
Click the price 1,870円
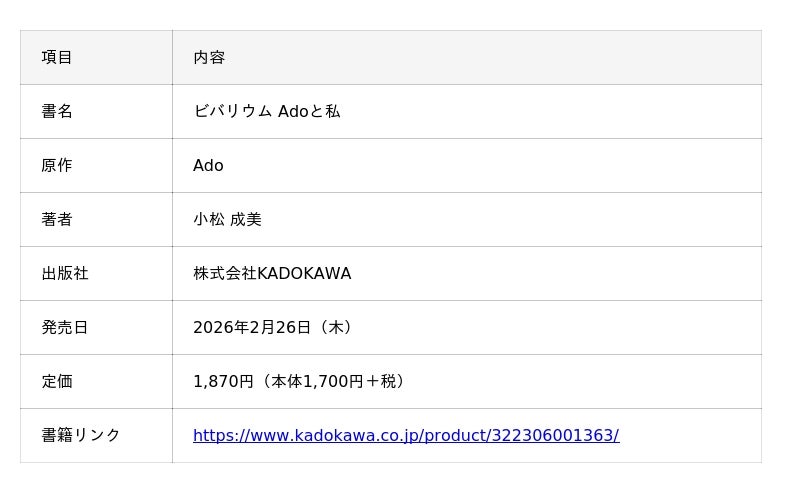[223, 382]
